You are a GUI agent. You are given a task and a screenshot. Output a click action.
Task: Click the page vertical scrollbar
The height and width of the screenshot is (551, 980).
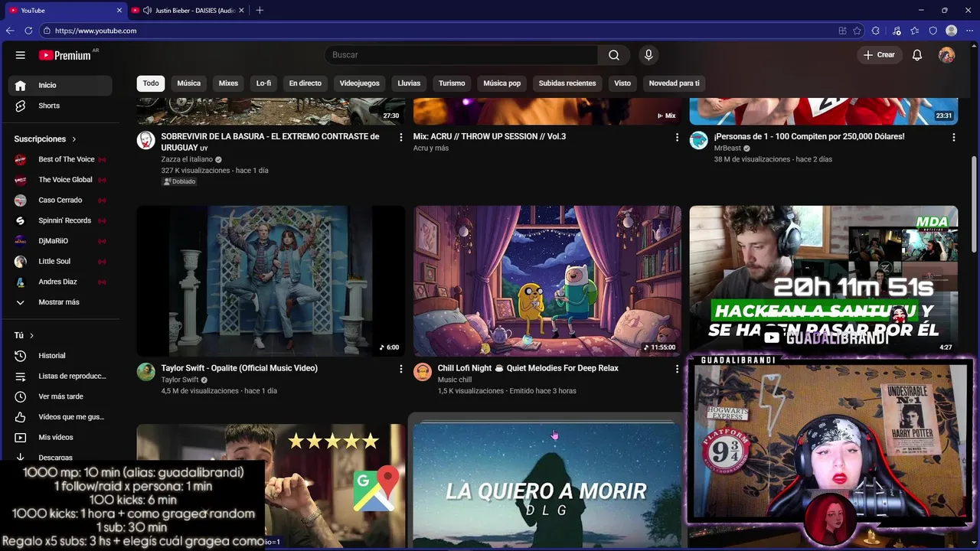click(975, 203)
